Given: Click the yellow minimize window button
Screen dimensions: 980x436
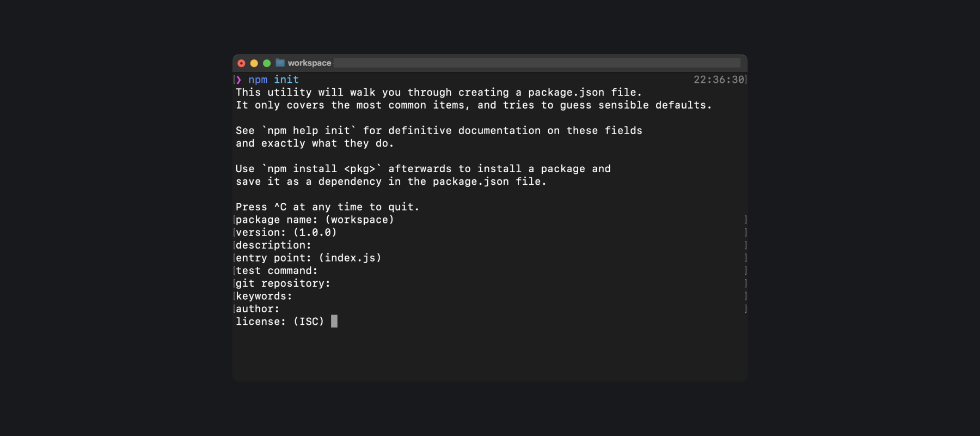Looking at the screenshot, I should [254, 63].
